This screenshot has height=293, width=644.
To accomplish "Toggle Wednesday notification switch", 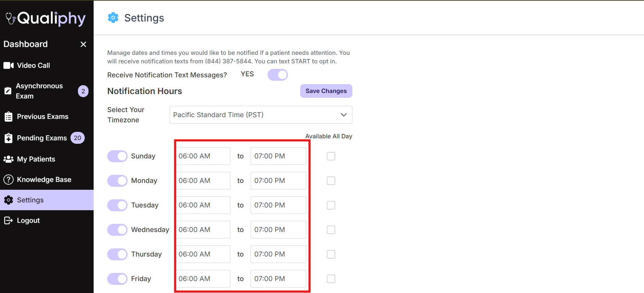I will tap(117, 230).
